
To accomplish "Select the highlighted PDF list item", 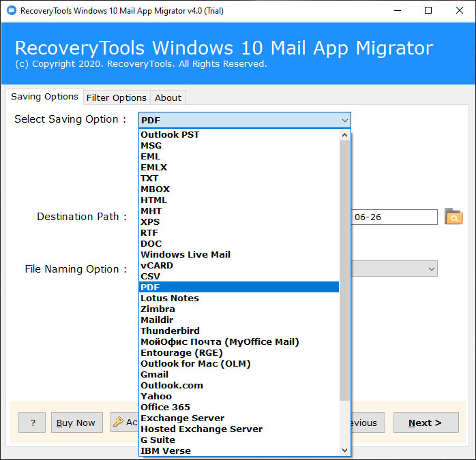I will click(x=239, y=287).
